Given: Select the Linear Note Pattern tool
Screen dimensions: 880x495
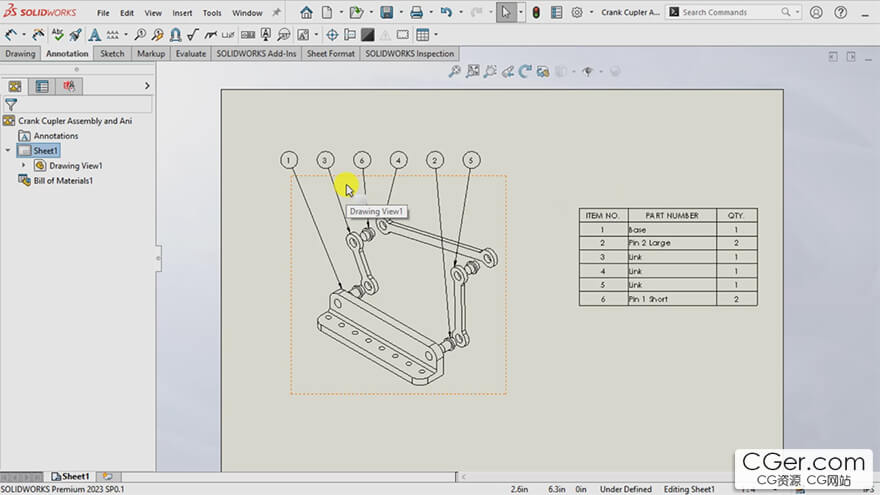Looking at the screenshot, I should (x=113, y=35).
